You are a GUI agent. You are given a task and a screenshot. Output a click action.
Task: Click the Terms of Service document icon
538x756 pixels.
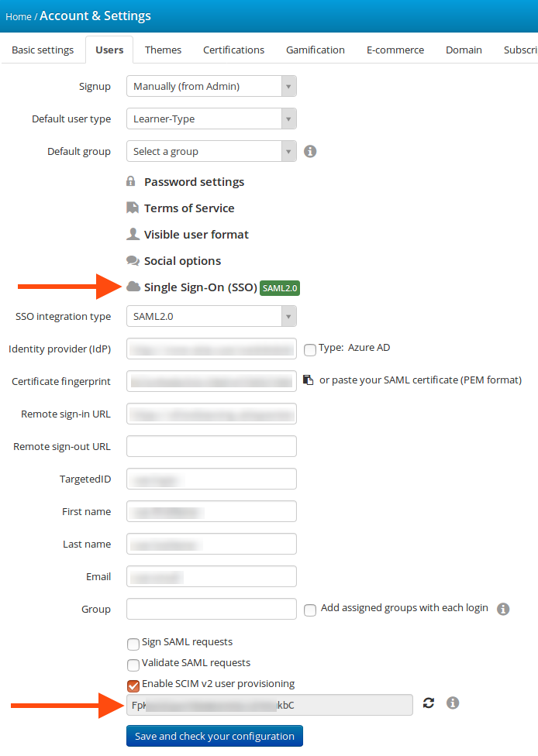click(133, 208)
